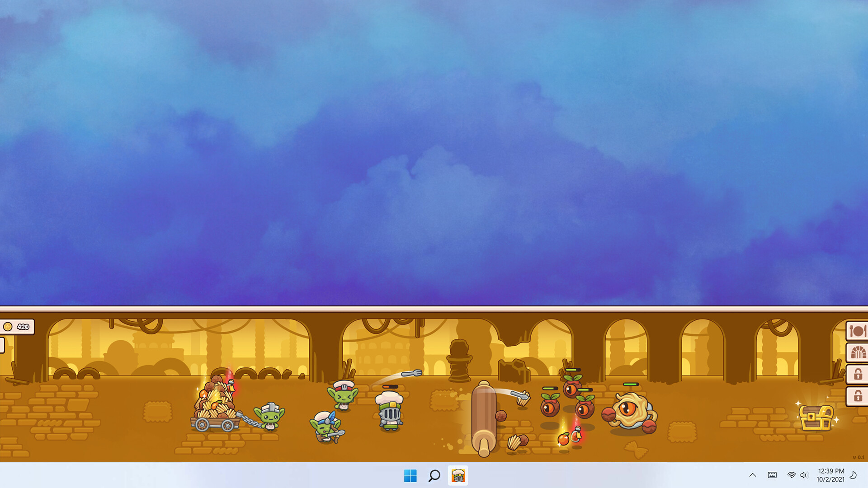
Task: Collect the red potion bottle drop
Action: (x=576, y=435)
